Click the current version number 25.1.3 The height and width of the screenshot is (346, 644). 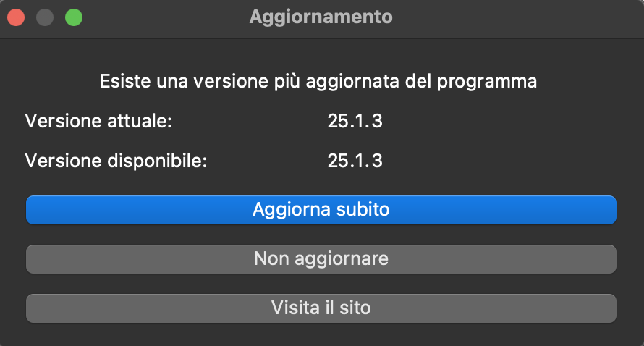[x=355, y=121]
